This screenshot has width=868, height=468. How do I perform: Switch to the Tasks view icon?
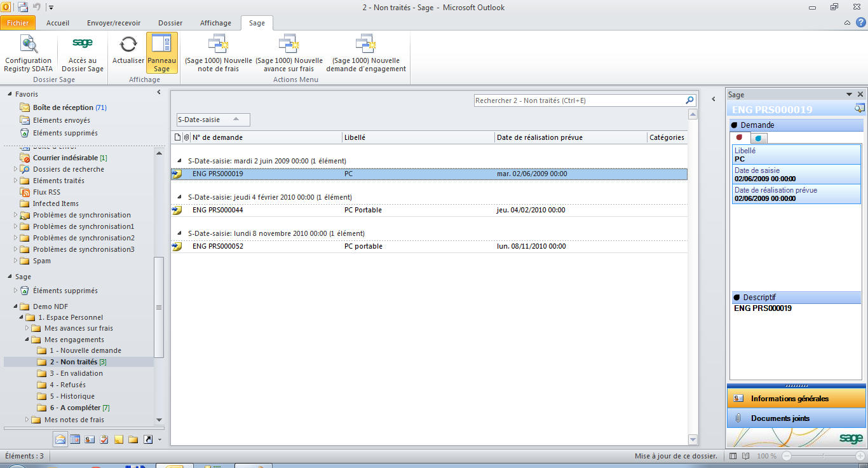[104, 439]
